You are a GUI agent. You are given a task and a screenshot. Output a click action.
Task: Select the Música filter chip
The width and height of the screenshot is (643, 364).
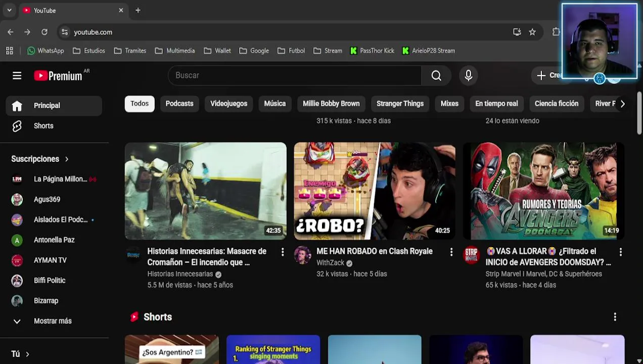[275, 104]
